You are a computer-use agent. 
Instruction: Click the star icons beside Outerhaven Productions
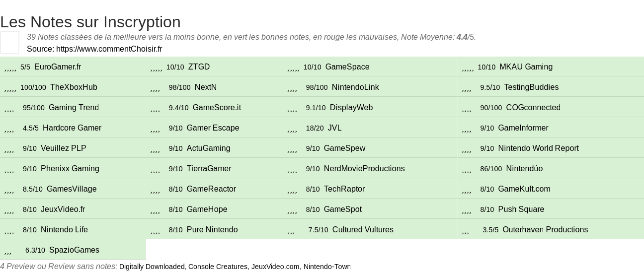(x=465, y=230)
